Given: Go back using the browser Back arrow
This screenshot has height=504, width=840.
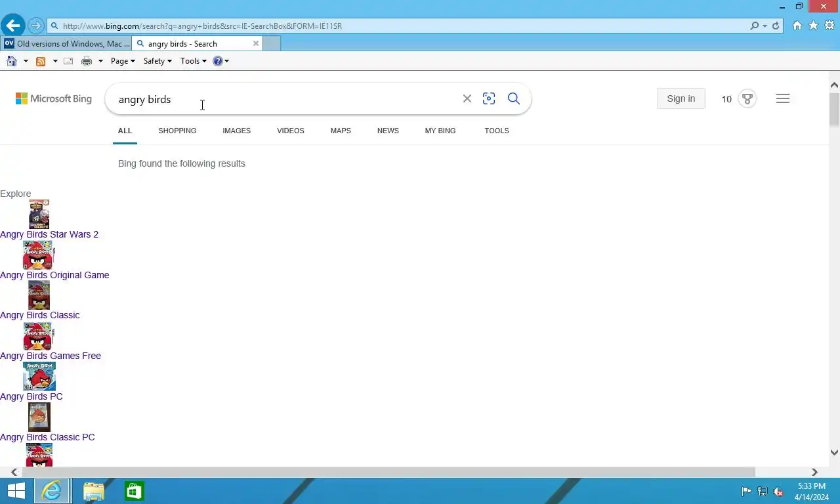Looking at the screenshot, I should [12, 26].
